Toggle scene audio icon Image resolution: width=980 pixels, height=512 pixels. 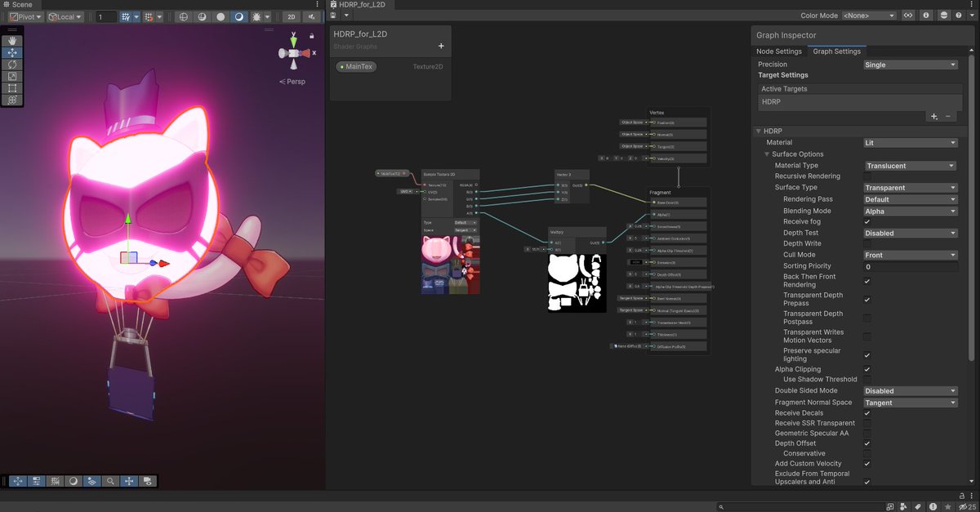pos(311,16)
